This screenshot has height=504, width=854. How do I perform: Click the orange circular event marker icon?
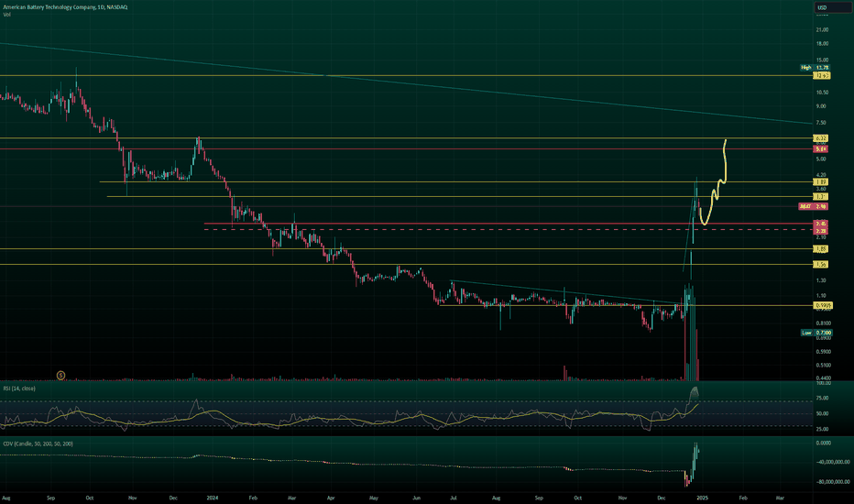(60, 374)
